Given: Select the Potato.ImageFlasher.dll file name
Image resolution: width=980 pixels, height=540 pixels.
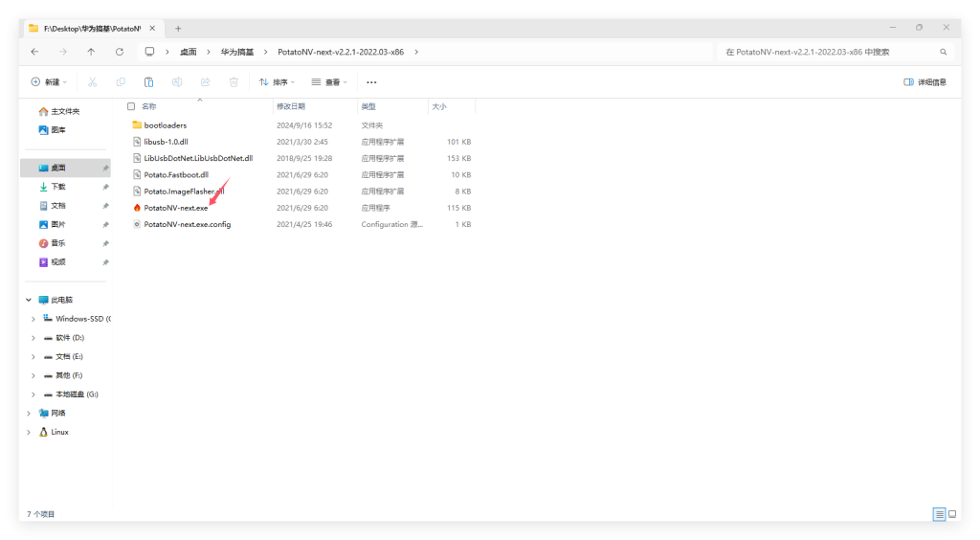Looking at the screenshot, I should point(184,191).
